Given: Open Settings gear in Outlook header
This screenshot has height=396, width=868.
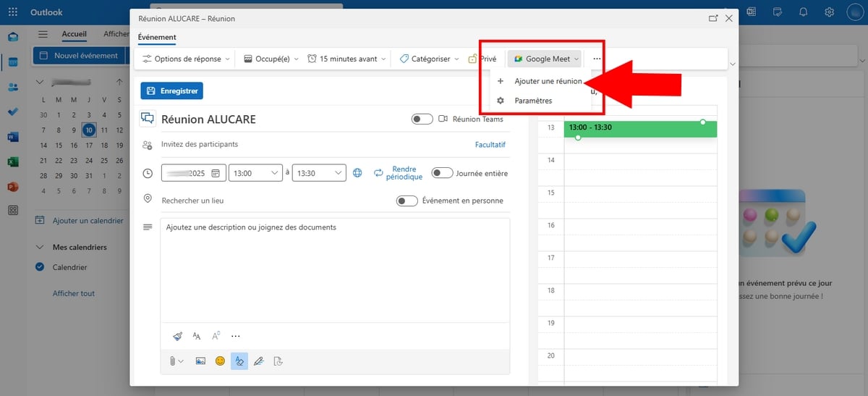Looking at the screenshot, I should (x=830, y=12).
